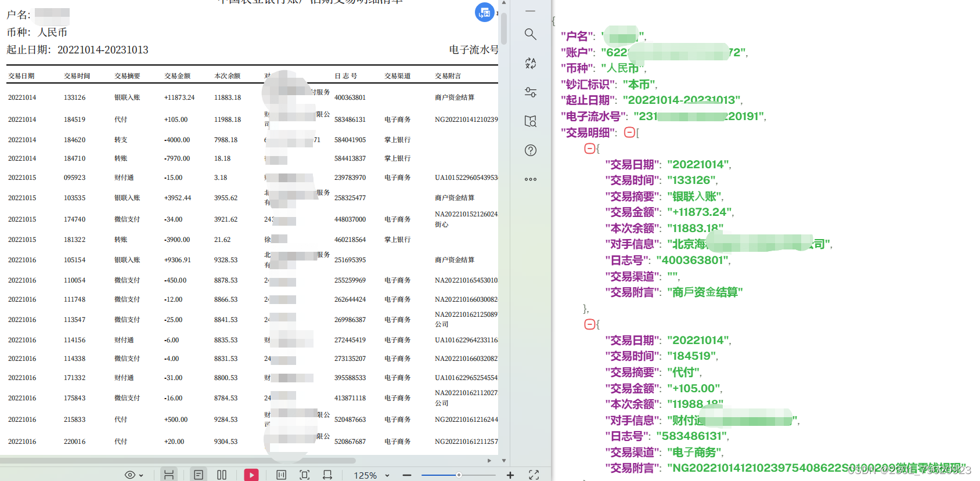Open the search magnifier in the PDF sidebar
The width and height of the screenshot is (980, 481).
pos(530,34)
